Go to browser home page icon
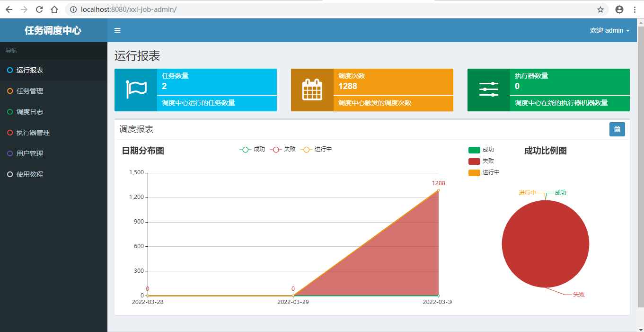Screen dimensions: 644x332 [55, 9]
